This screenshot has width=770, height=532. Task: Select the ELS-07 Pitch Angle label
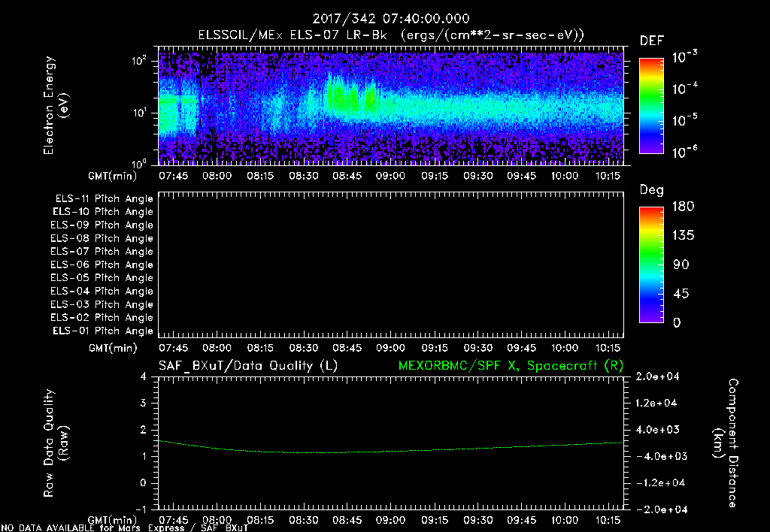pos(102,252)
